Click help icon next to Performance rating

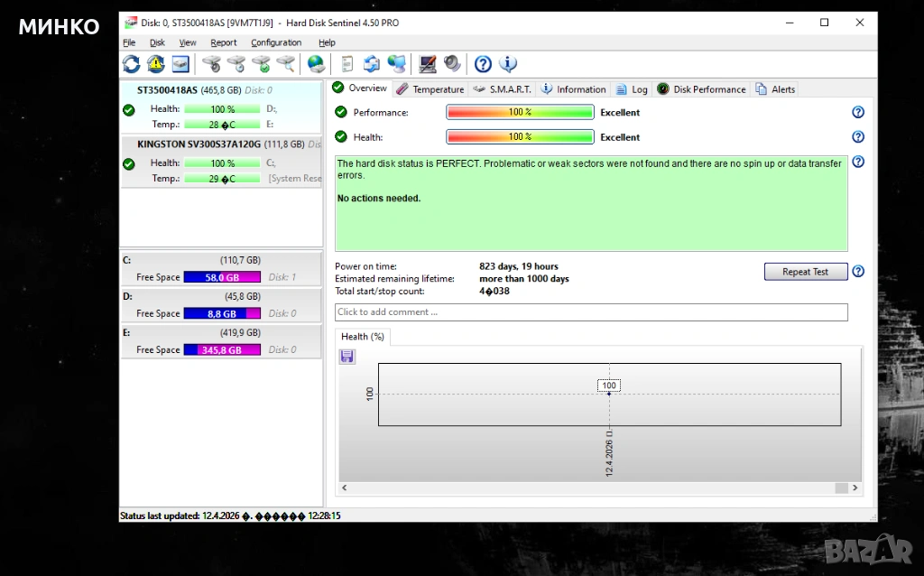pyautogui.click(x=858, y=112)
